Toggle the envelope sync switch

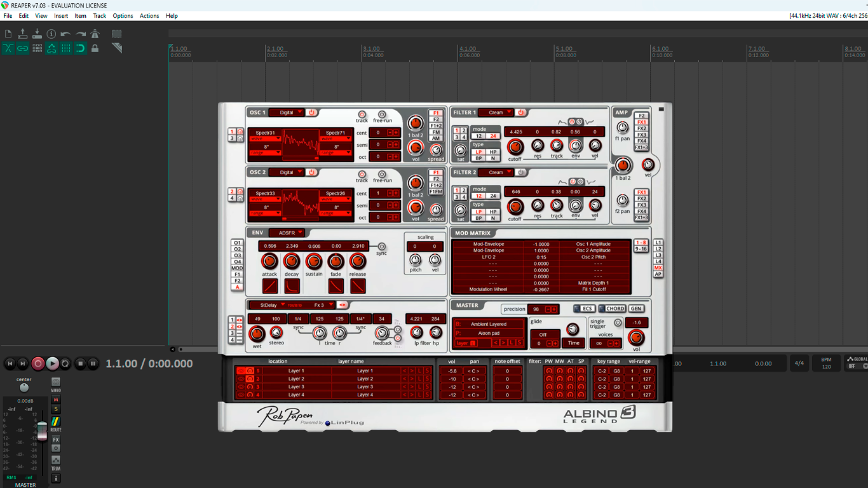381,247
